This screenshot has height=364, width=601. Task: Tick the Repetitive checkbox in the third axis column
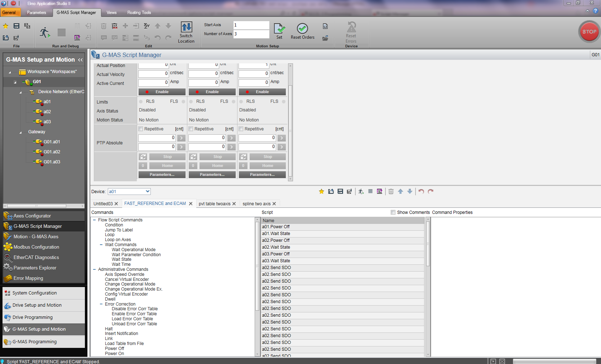click(241, 129)
